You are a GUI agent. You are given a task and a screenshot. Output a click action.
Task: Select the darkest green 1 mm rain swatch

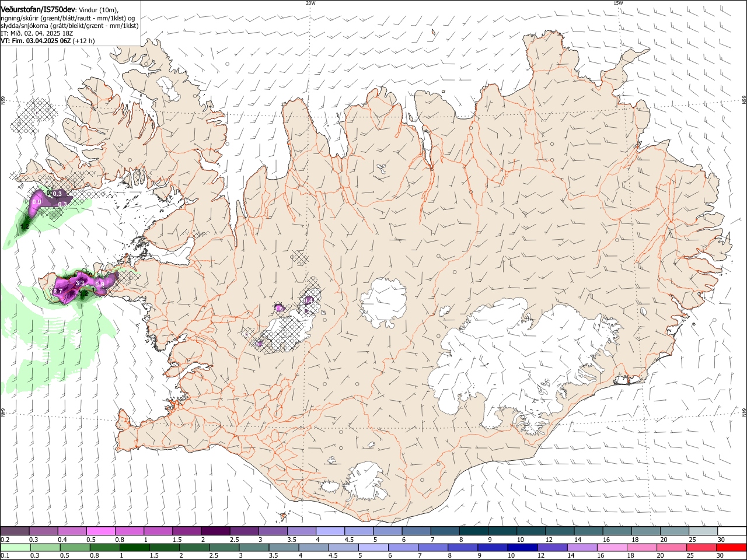tap(134, 547)
